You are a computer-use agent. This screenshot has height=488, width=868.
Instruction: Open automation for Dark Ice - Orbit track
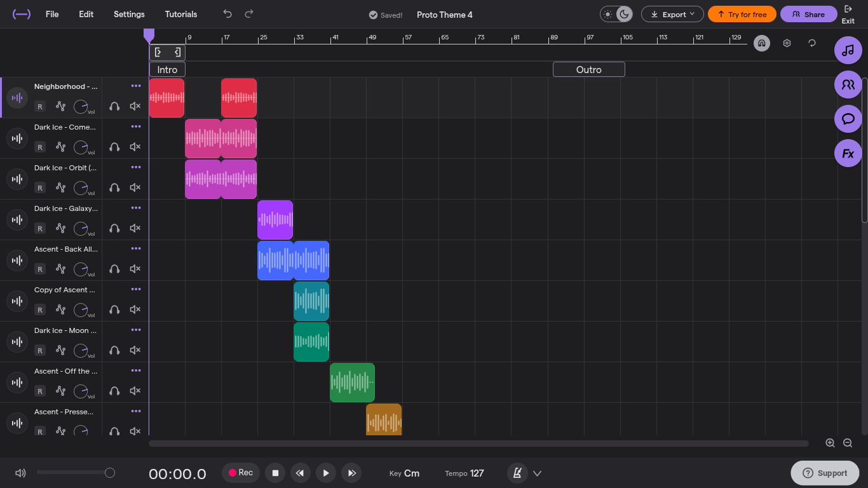click(60, 187)
